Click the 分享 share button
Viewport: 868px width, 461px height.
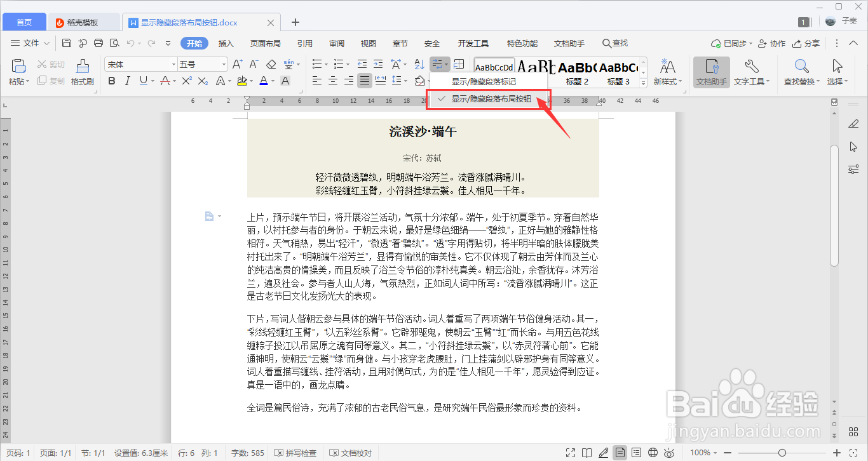click(x=810, y=43)
